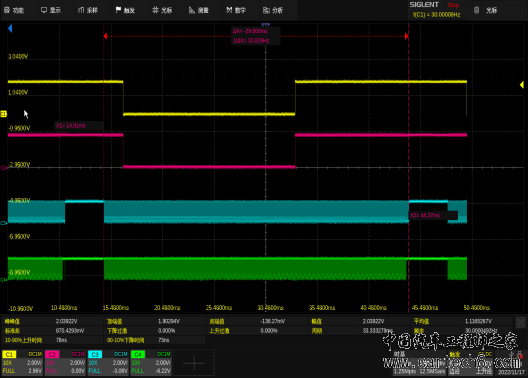Open the green C4 channel settings box
The width and height of the screenshot is (529, 378).
pos(151,363)
